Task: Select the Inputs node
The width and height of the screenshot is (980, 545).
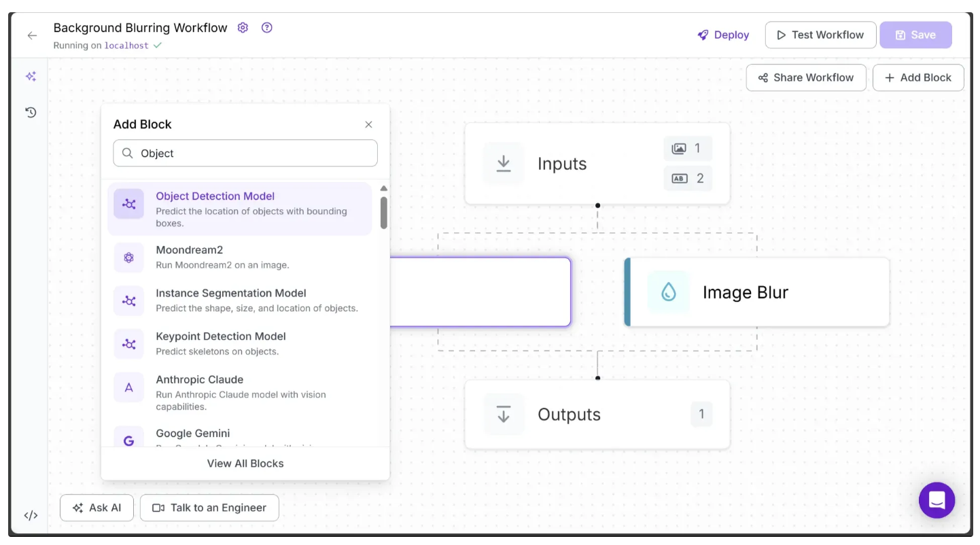Action: point(597,164)
